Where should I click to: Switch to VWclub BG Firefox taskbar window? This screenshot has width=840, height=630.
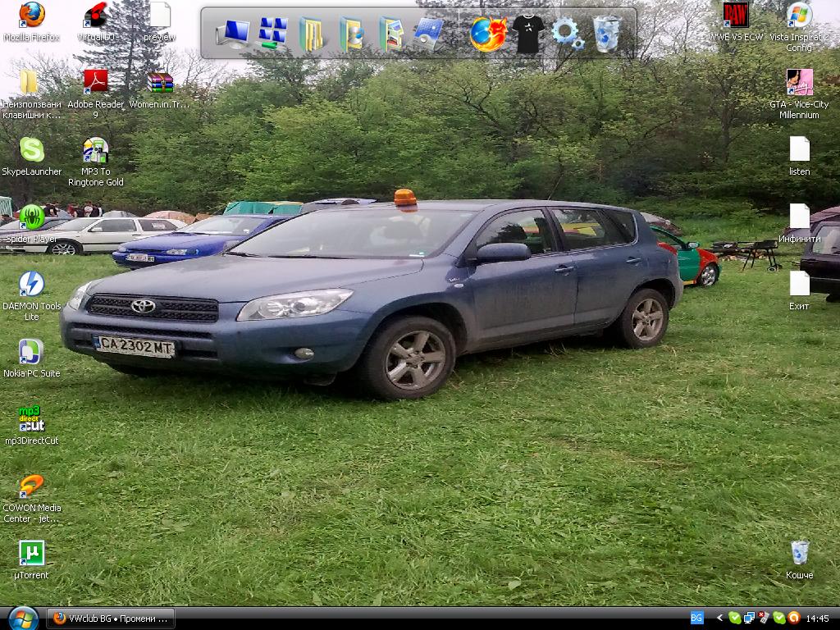coord(112,618)
